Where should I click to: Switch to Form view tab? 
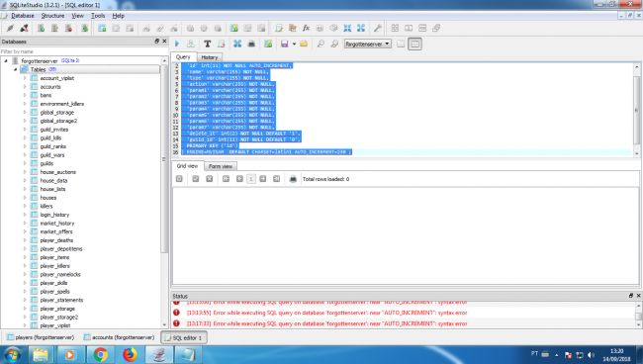pos(221,166)
